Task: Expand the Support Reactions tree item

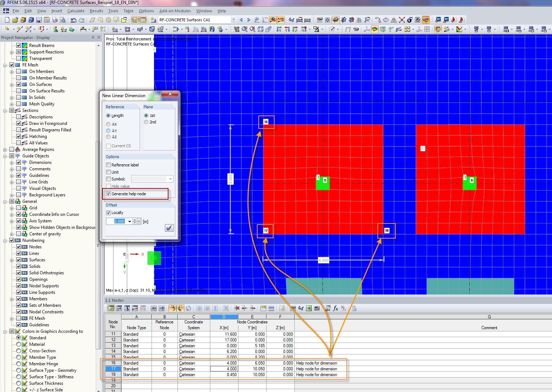Action: tap(11, 52)
